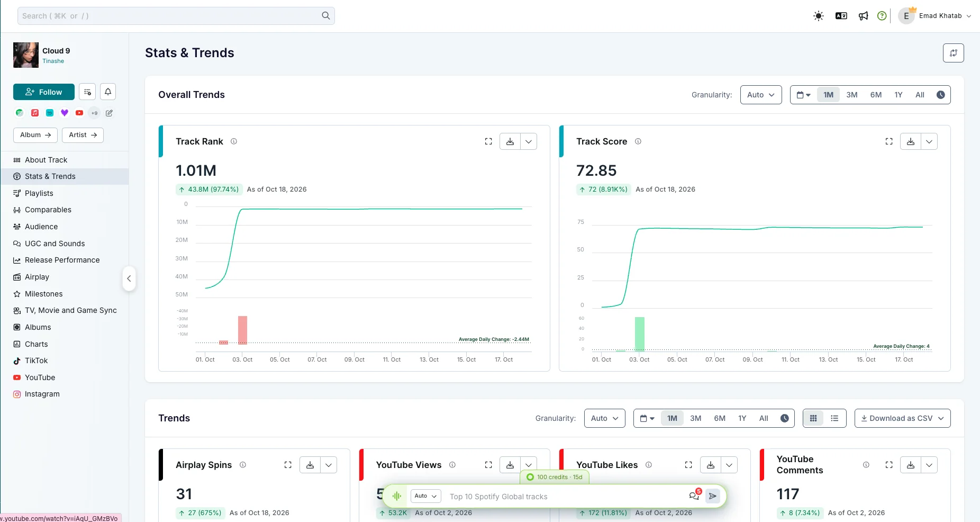The width and height of the screenshot is (980, 522).
Task: Toggle the light/dark theme sun icon
Action: click(819, 16)
